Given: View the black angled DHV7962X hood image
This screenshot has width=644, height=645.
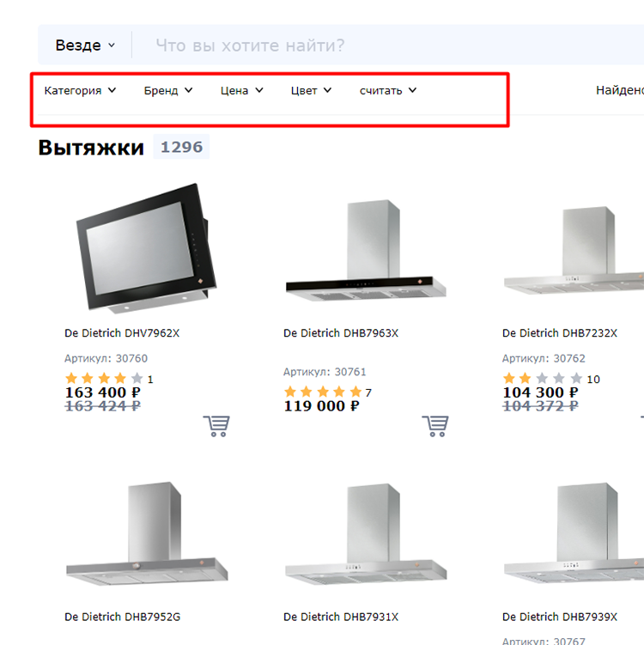Looking at the screenshot, I should point(146,248).
